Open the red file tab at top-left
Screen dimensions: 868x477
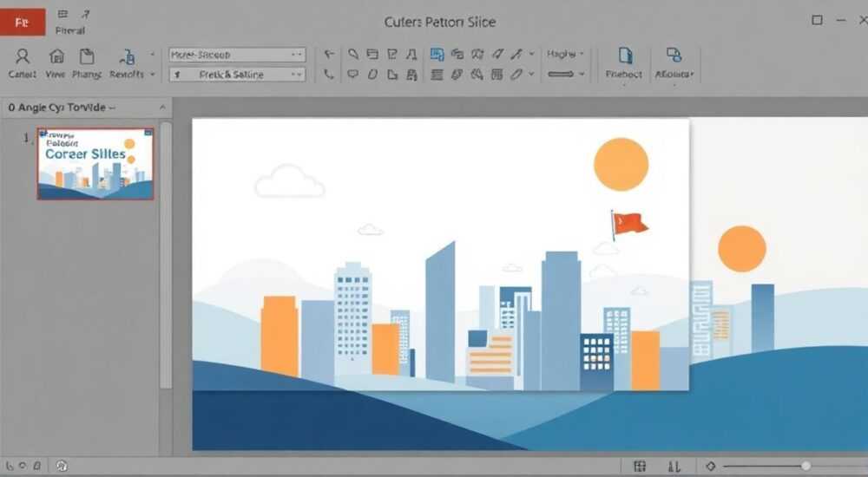tap(23, 23)
